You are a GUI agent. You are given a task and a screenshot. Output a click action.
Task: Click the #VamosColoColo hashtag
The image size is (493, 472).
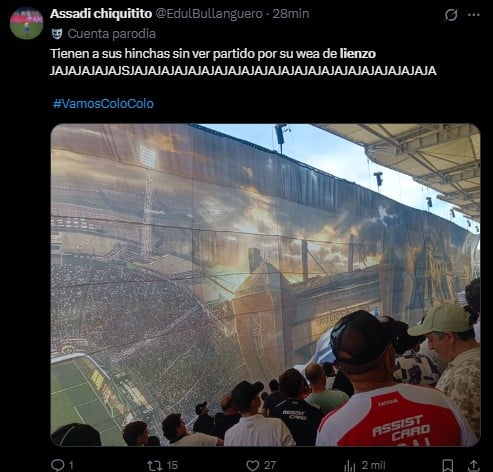[103, 104]
